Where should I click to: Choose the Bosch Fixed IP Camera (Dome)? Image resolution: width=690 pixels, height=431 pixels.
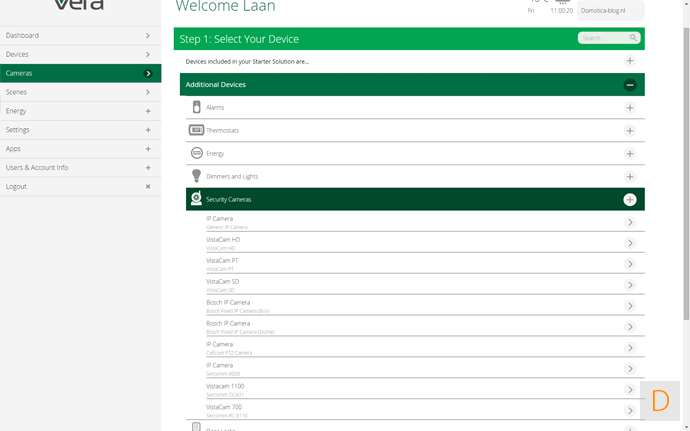tap(410, 327)
